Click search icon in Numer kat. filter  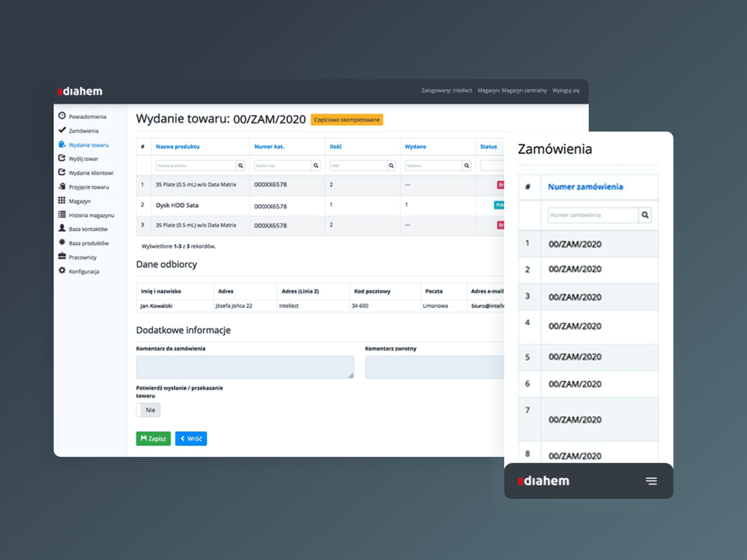coord(316,166)
